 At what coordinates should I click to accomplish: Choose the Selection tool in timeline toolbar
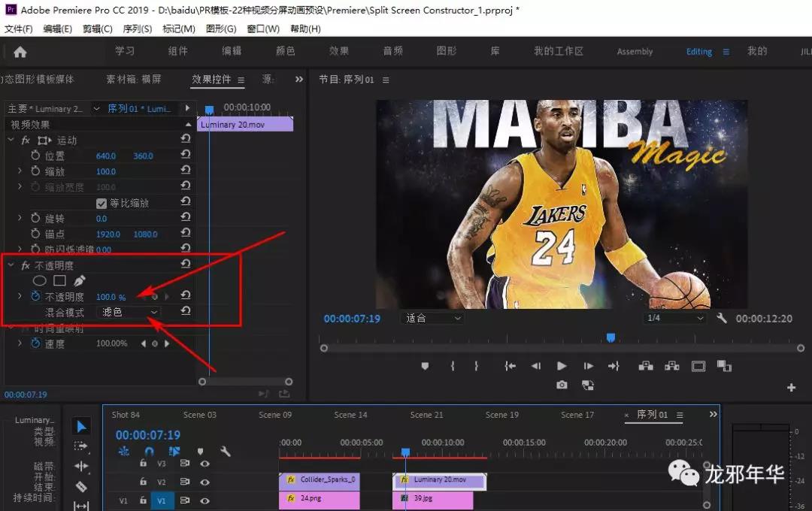pos(81,427)
